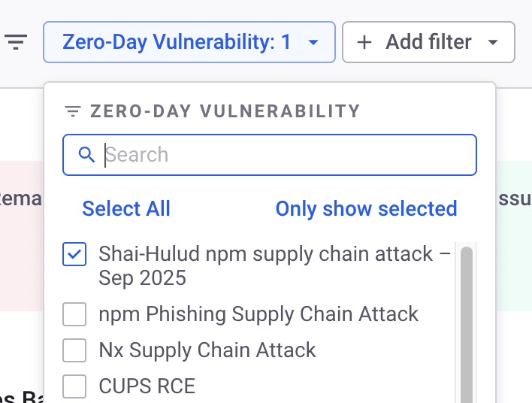Uncheck Shai-Hulud npm supply chain attack
The width and height of the screenshot is (532, 403).
(x=74, y=254)
